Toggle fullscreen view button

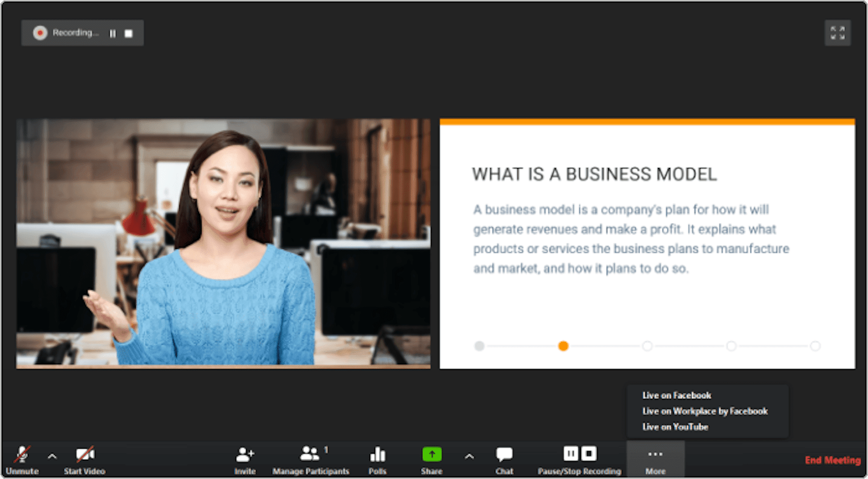coord(837,33)
